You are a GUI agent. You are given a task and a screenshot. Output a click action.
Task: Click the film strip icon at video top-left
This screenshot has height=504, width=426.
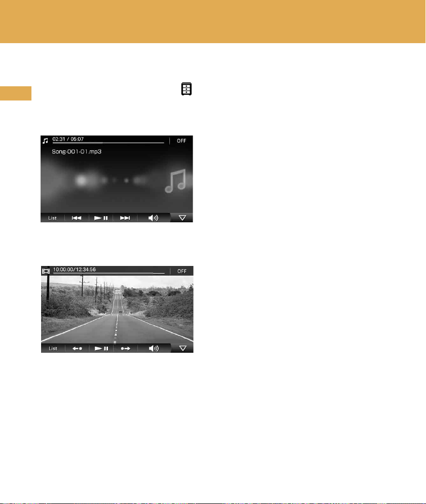pos(46,271)
